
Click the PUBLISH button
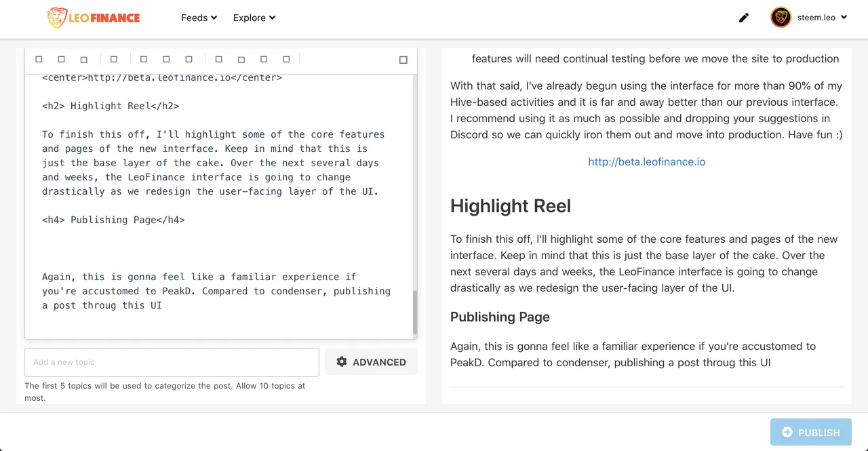click(x=810, y=432)
